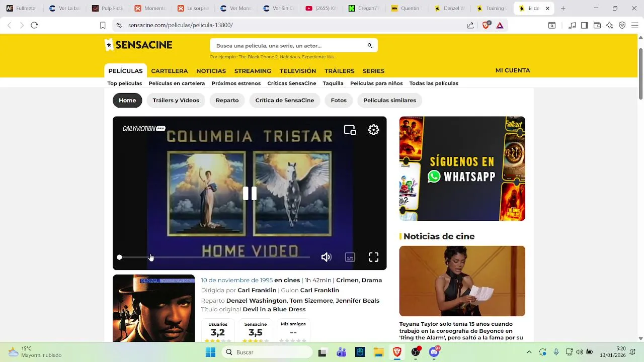Enter fullscreen mode on the video
Image resolution: width=644 pixels, height=362 pixels.
point(373,257)
